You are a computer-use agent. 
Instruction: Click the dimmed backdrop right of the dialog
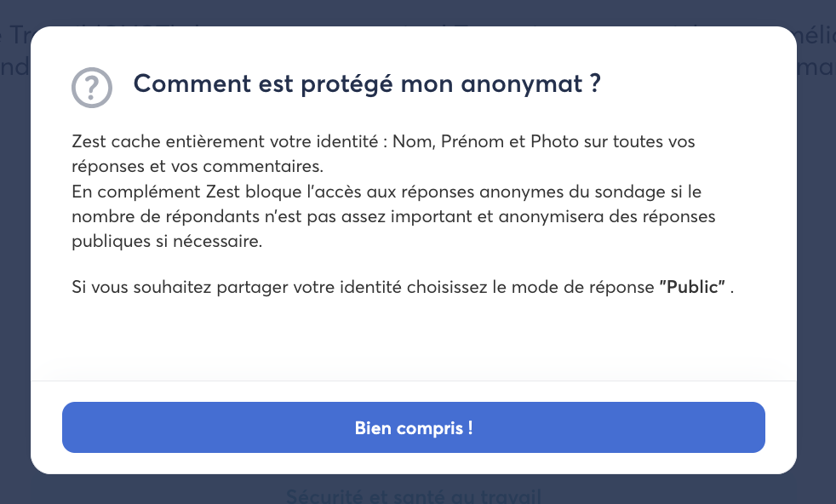[x=816, y=255]
